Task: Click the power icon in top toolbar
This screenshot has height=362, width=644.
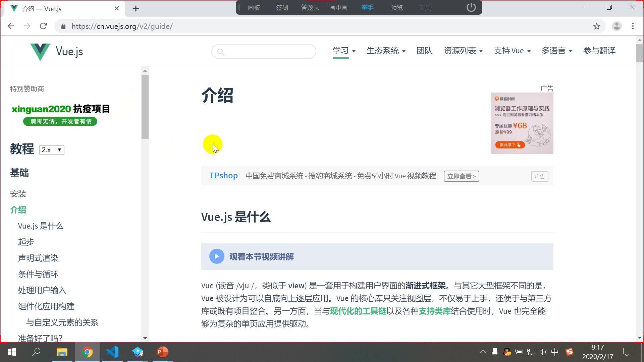Action: [x=471, y=7]
